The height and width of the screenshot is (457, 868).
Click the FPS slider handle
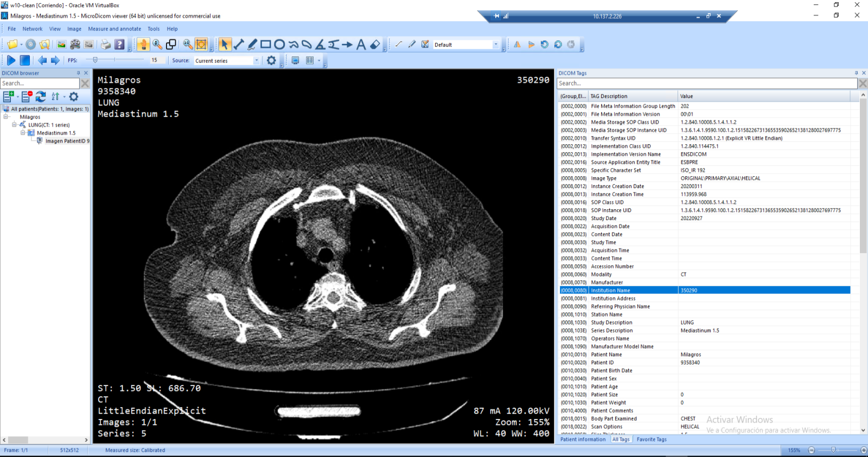95,60
